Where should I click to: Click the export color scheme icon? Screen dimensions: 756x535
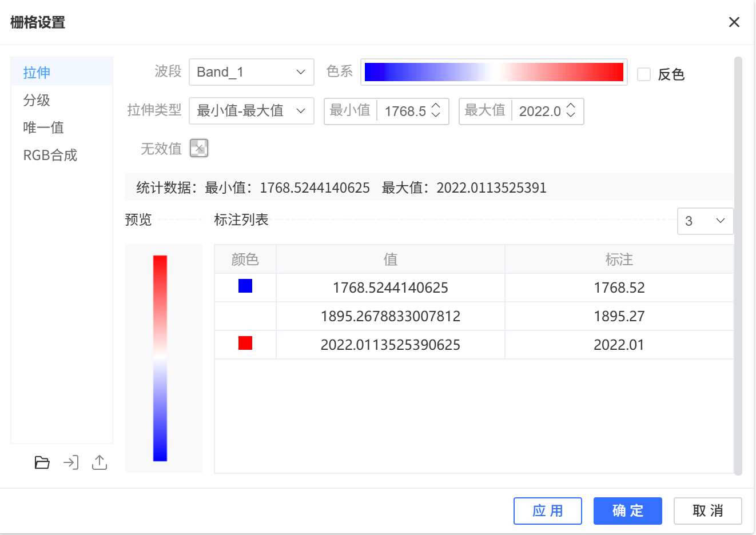click(99, 462)
